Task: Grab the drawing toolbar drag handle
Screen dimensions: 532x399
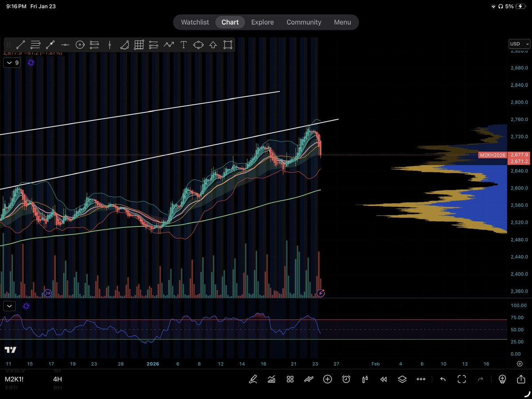Action: click(x=8, y=44)
